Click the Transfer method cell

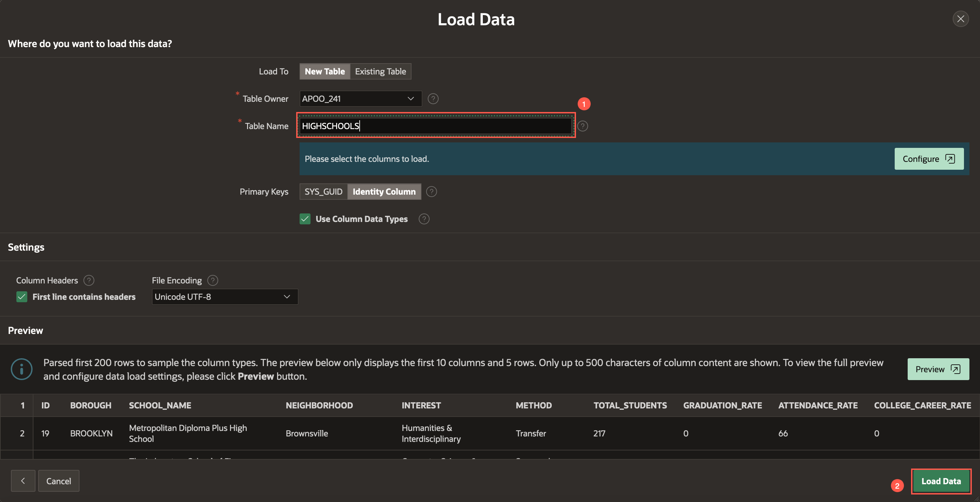[530, 433]
